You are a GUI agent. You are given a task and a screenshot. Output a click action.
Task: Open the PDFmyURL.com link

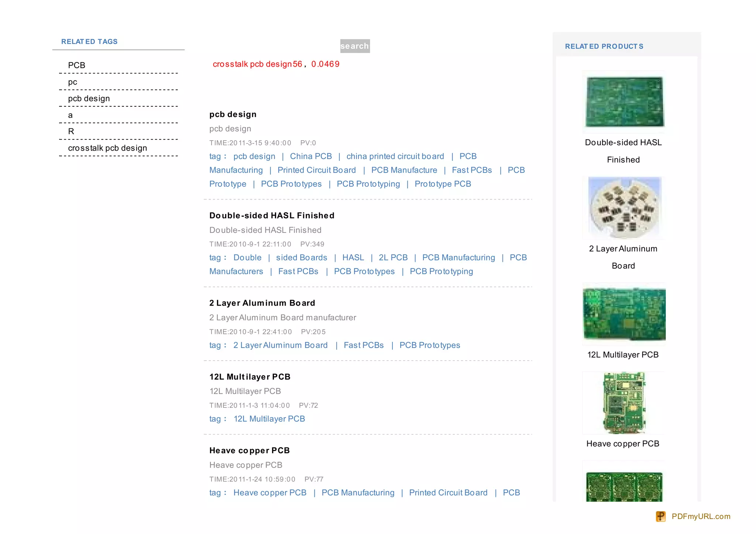click(701, 516)
